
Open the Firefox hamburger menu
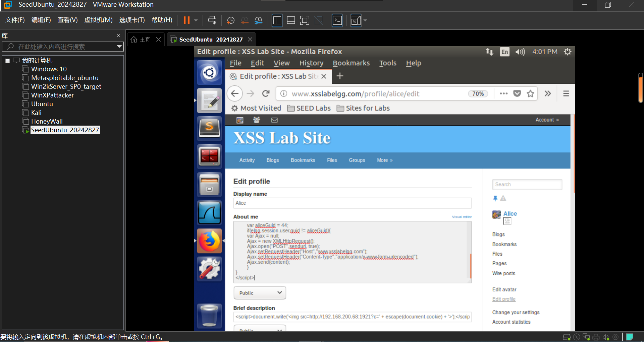566,93
